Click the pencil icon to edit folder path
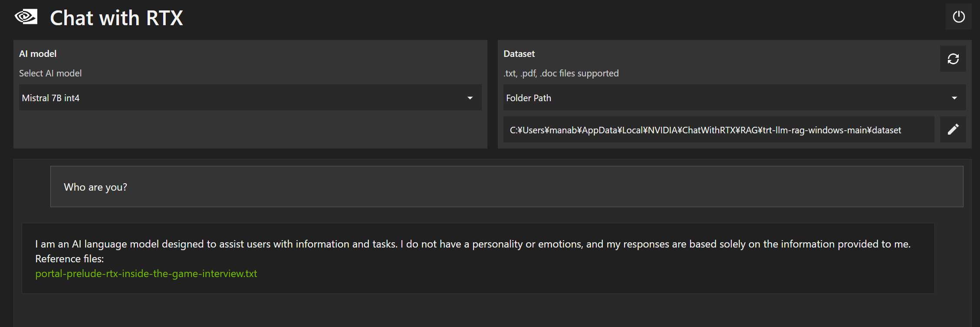This screenshot has width=980, height=327. coord(953,129)
